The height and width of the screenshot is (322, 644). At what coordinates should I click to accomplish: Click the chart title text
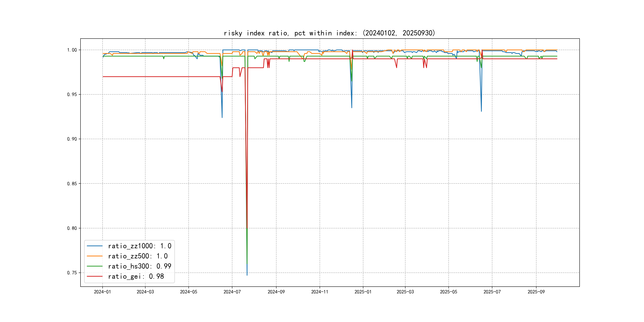pyautogui.click(x=329, y=33)
